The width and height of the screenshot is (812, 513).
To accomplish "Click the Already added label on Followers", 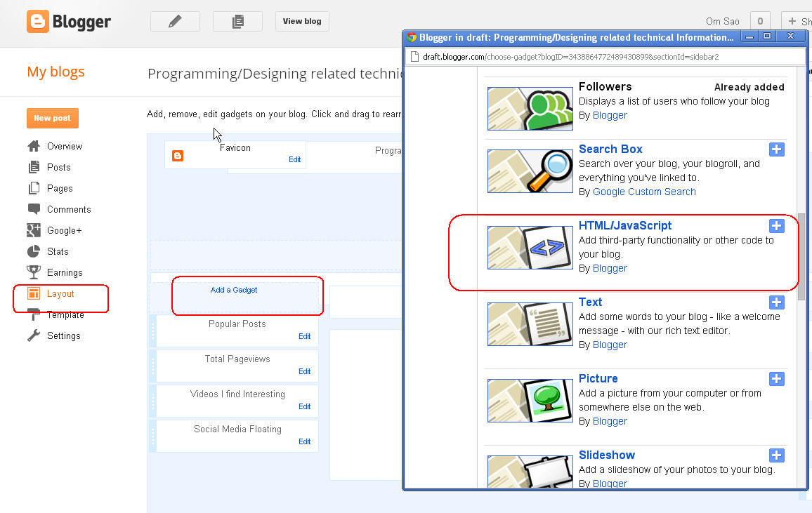I will click(x=749, y=88).
